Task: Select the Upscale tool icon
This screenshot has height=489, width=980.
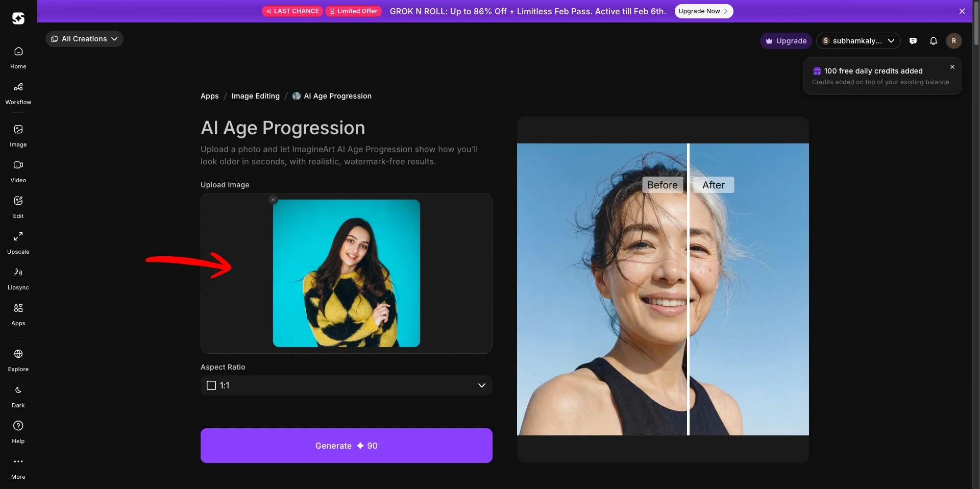Action: (x=18, y=237)
